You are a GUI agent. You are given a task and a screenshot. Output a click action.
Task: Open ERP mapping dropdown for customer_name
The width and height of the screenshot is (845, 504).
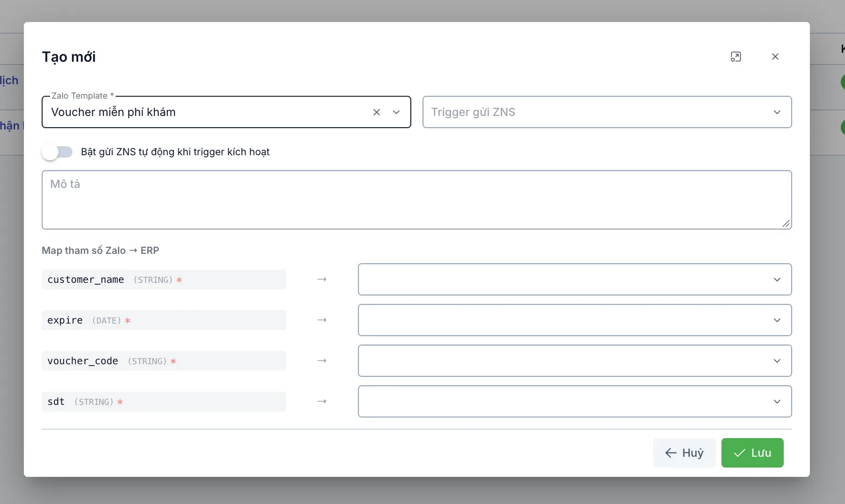tap(575, 279)
